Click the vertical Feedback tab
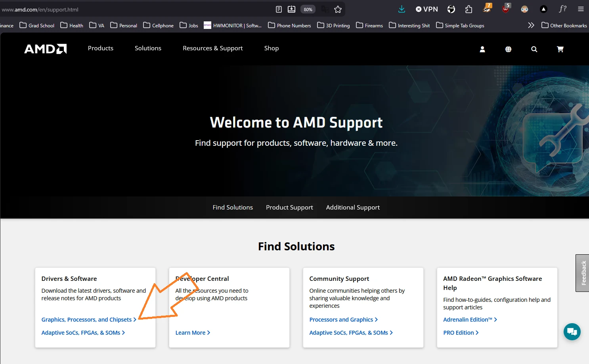 coord(583,273)
